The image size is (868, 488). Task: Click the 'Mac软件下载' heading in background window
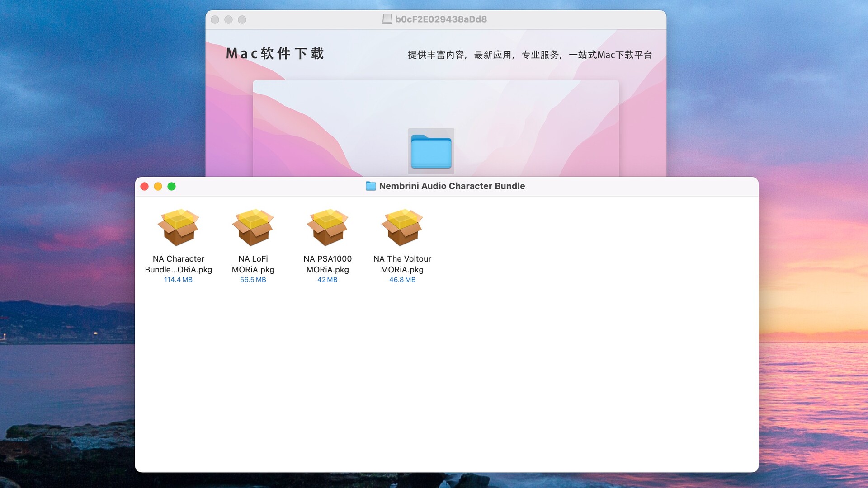pyautogui.click(x=275, y=53)
